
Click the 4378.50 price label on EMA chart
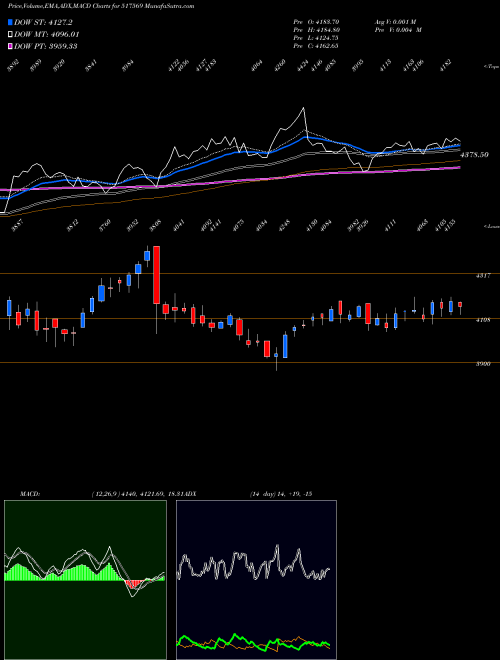point(474,155)
